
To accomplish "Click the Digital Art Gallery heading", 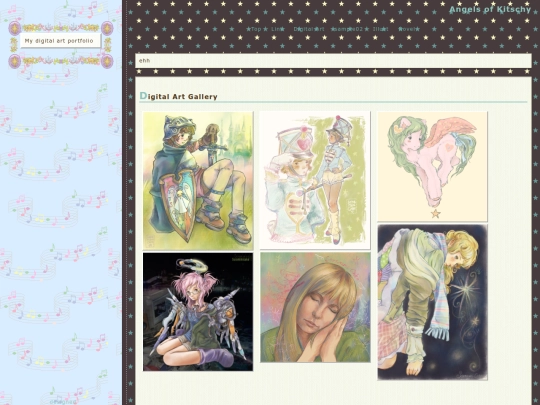I will pyautogui.click(x=178, y=96).
